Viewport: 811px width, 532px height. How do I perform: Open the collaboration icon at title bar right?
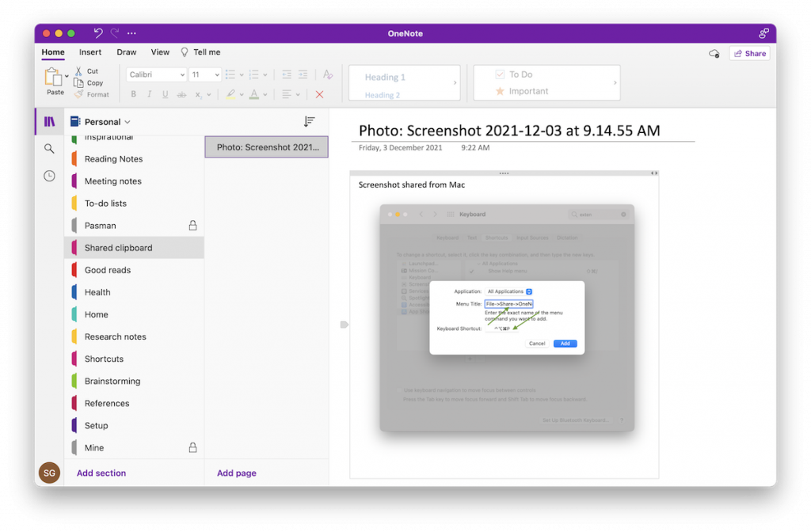[x=763, y=33]
